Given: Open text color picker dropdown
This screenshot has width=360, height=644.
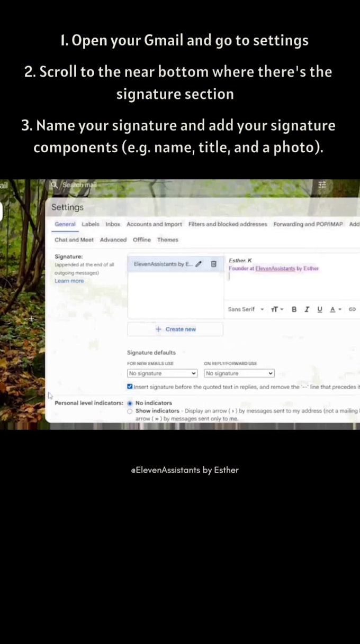Looking at the screenshot, I should 336,309.
